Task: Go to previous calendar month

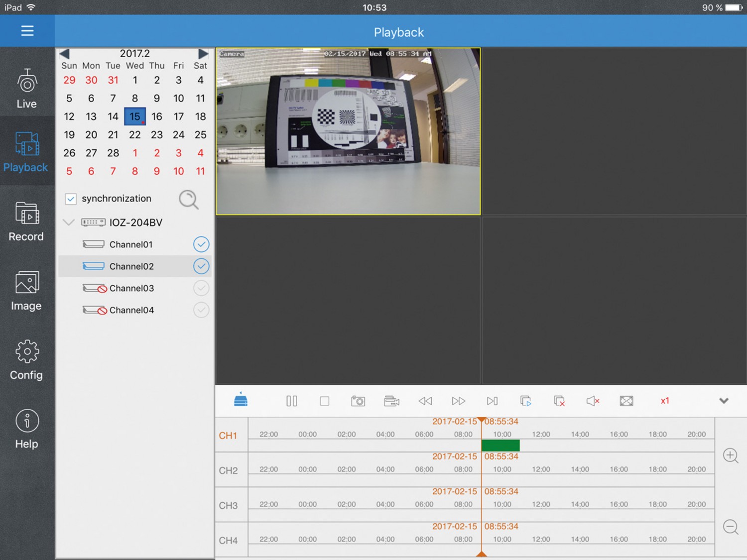Action: (x=64, y=53)
